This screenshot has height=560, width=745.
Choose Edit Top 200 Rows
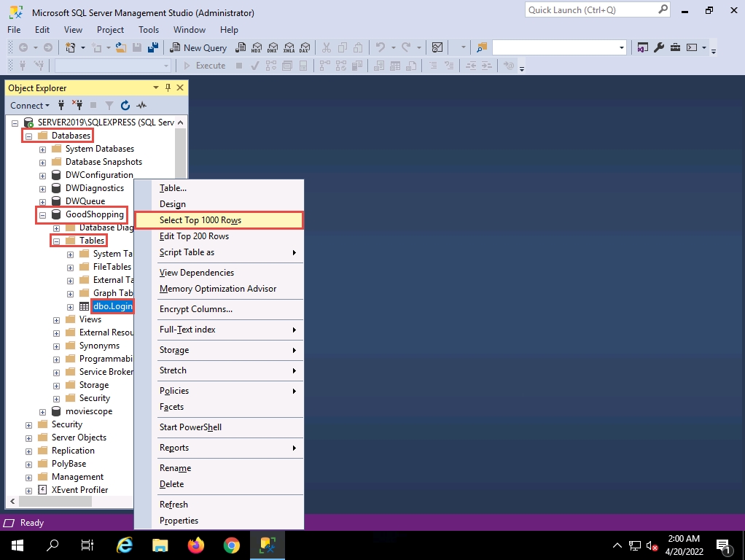(194, 236)
